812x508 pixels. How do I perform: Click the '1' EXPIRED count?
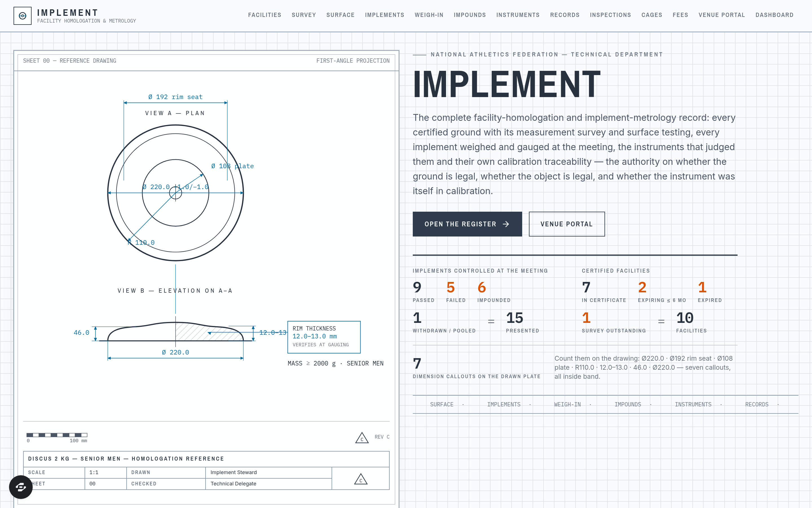tap(702, 288)
